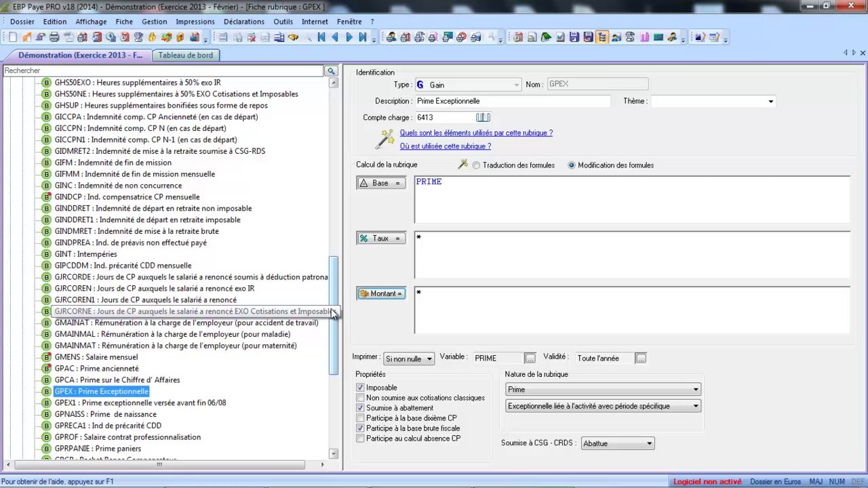Viewport: 868px width, 488px height.
Task: Open the Type dropdown showing Gain
Action: click(x=468, y=85)
